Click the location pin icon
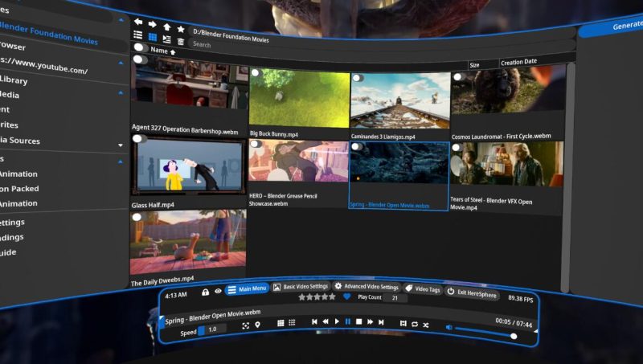This screenshot has height=364, width=643. tap(257, 325)
